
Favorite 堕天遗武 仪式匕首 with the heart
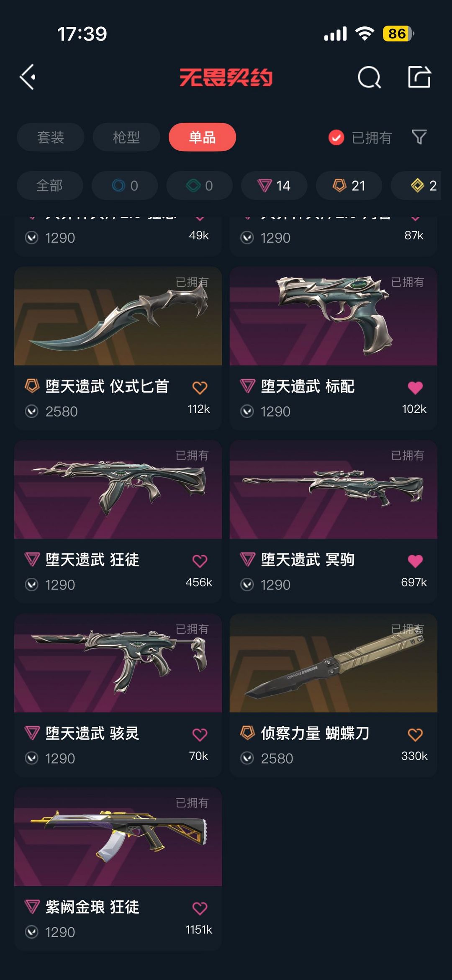tap(200, 388)
